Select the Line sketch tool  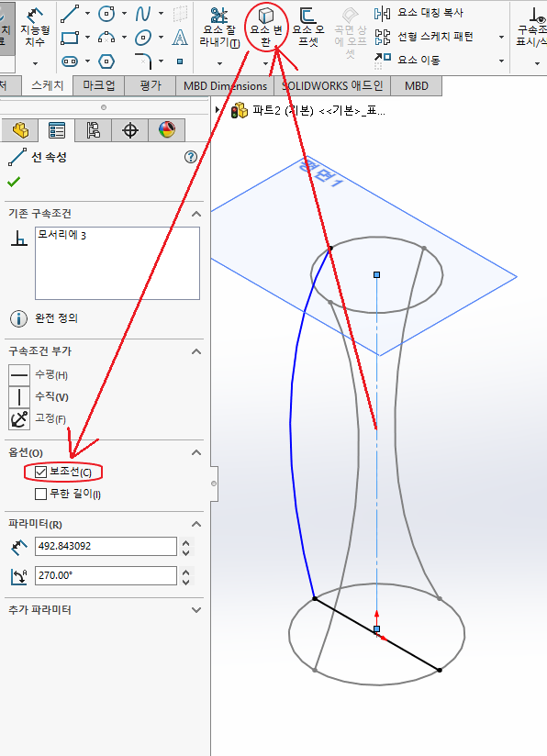[x=70, y=14]
